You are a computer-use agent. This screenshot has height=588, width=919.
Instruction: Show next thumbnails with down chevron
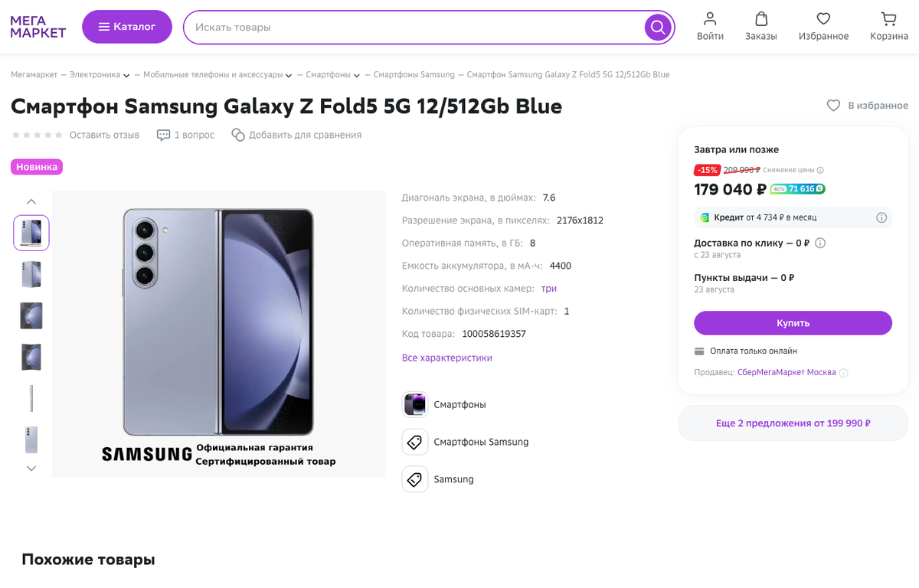(x=31, y=469)
